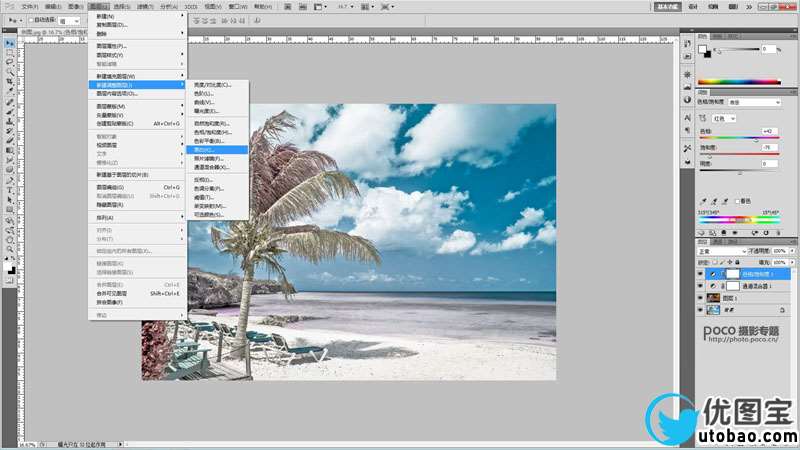Select the Horizontal Type tool
This screenshot has width=800, height=450.
point(10,191)
